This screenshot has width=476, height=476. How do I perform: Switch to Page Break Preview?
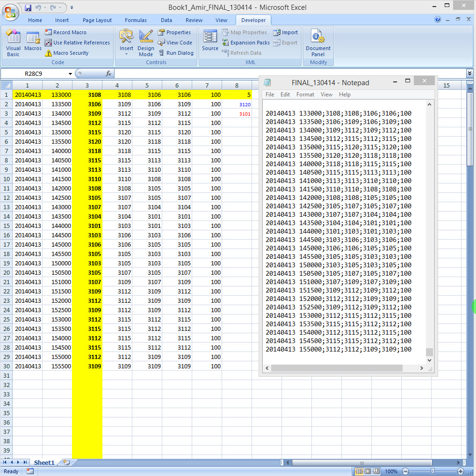click(376, 471)
